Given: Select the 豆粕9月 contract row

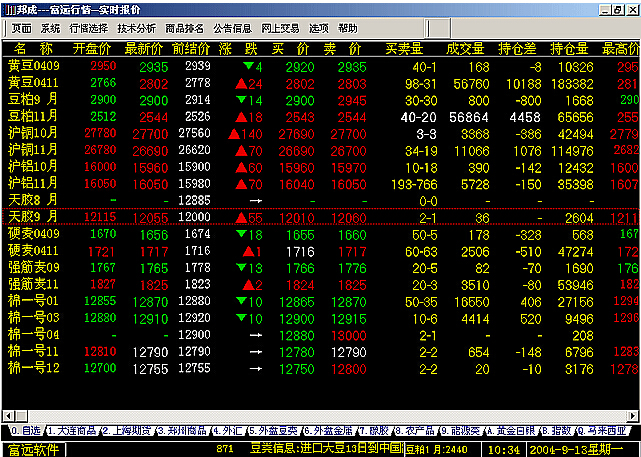Looking at the screenshot, I should (321, 100).
